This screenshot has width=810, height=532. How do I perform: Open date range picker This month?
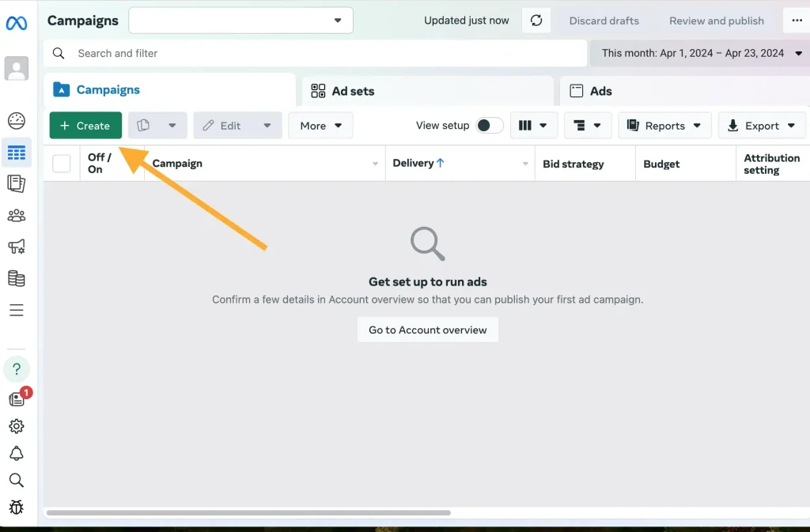(699, 53)
